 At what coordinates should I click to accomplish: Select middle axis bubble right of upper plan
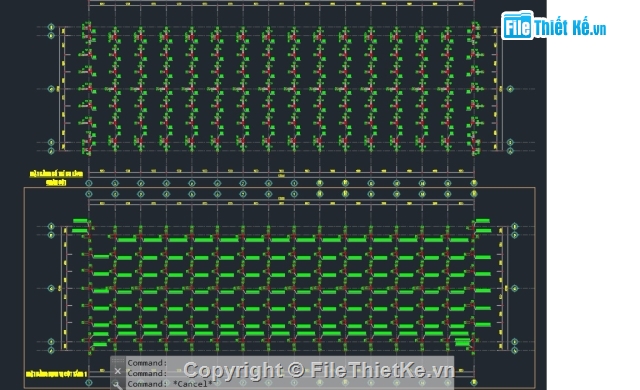pos(510,89)
